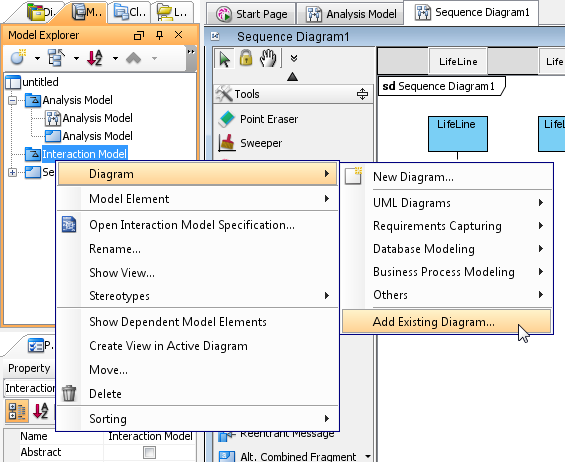Open dropdown arrow next to New Model Element

point(37,58)
